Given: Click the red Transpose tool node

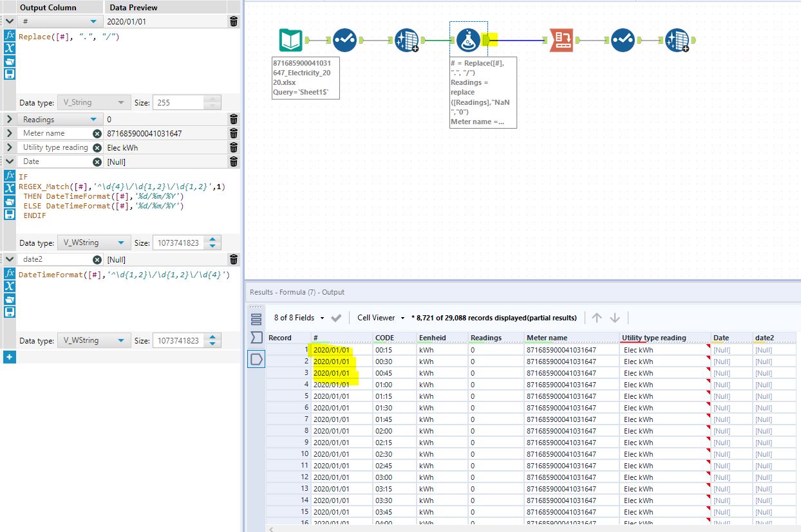Looking at the screenshot, I should (x=560, y=40).
